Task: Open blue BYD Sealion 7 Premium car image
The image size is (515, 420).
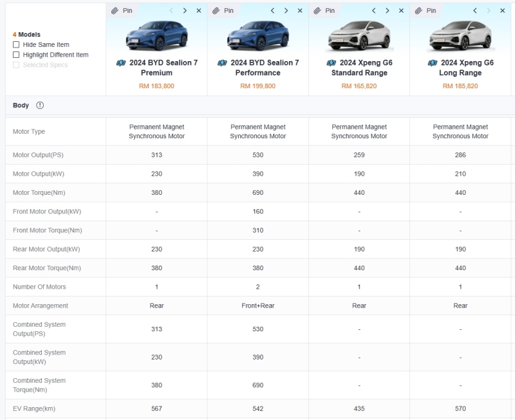Action: click(x=156, y=35)
